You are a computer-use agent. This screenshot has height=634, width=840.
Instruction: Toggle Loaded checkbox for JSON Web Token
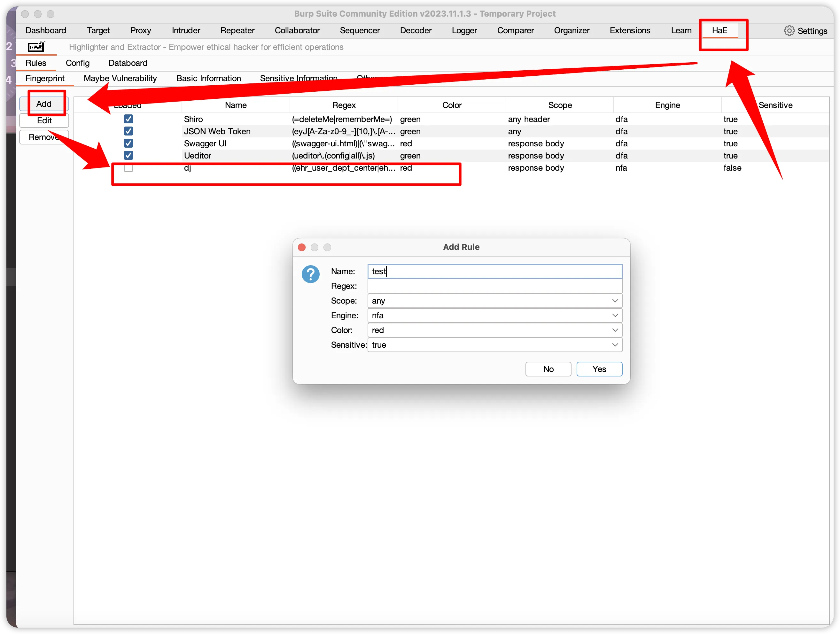pos(128,131)
